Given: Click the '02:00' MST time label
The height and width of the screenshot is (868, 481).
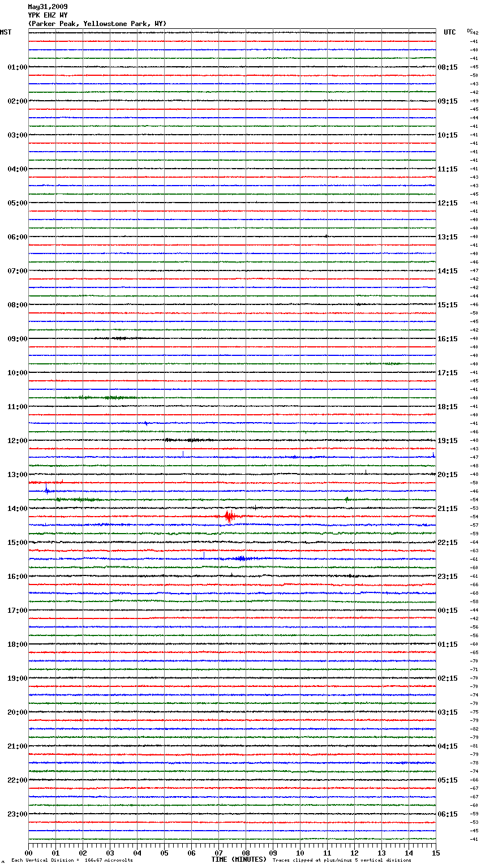Looking at the screenshot, I should pos(18,101).
